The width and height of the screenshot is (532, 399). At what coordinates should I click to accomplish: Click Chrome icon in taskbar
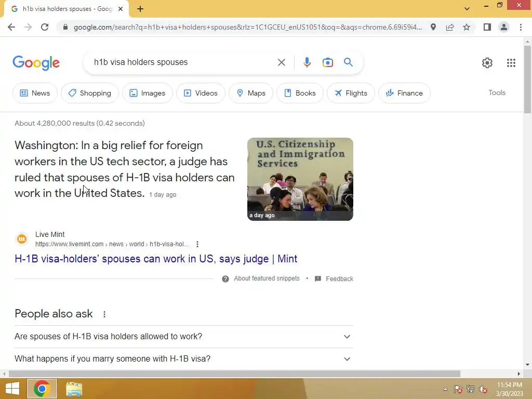(x=42, y=389)
